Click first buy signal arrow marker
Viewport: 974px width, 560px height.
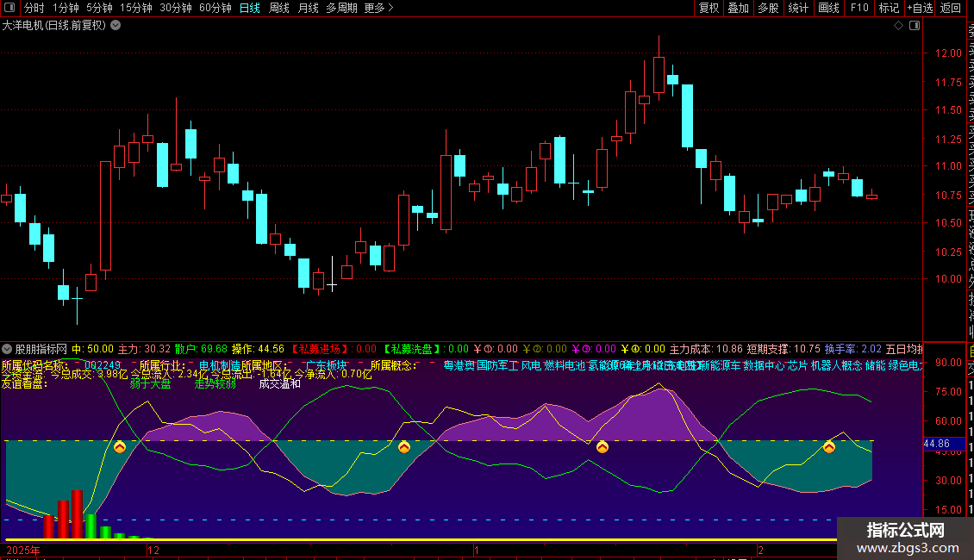120,447
